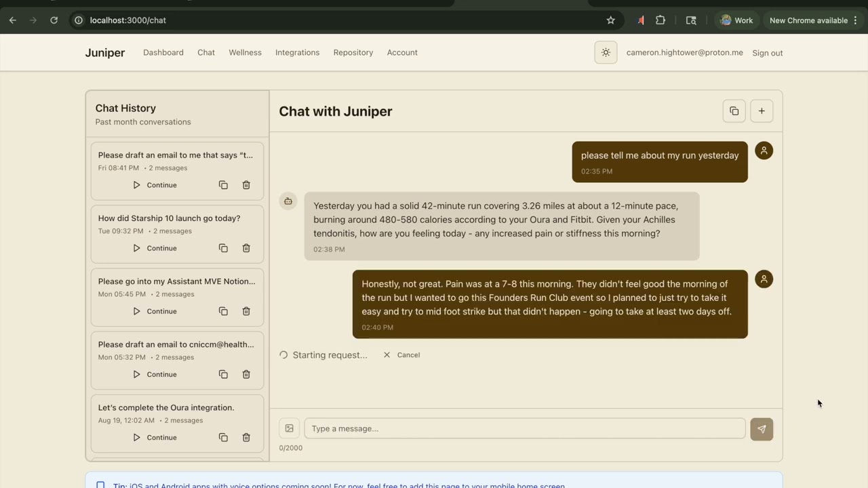Copy the current chat conversation

tap(734, 111)
